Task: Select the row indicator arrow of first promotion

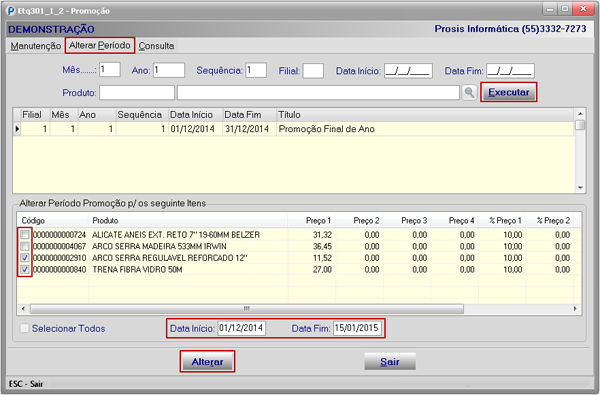Action: [x=17, y=129]
